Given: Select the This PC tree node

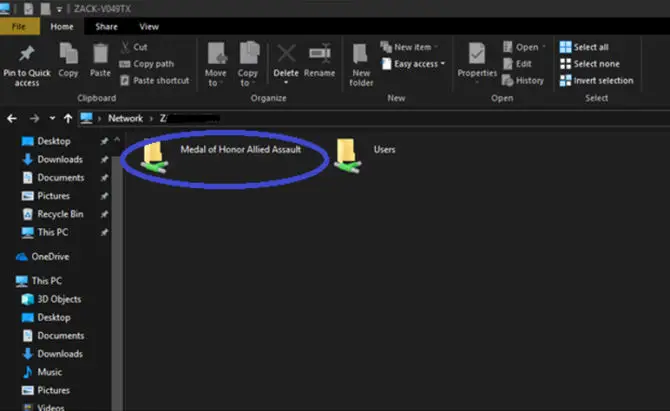Looking at the screenshot, I should (x=39, y=281).
